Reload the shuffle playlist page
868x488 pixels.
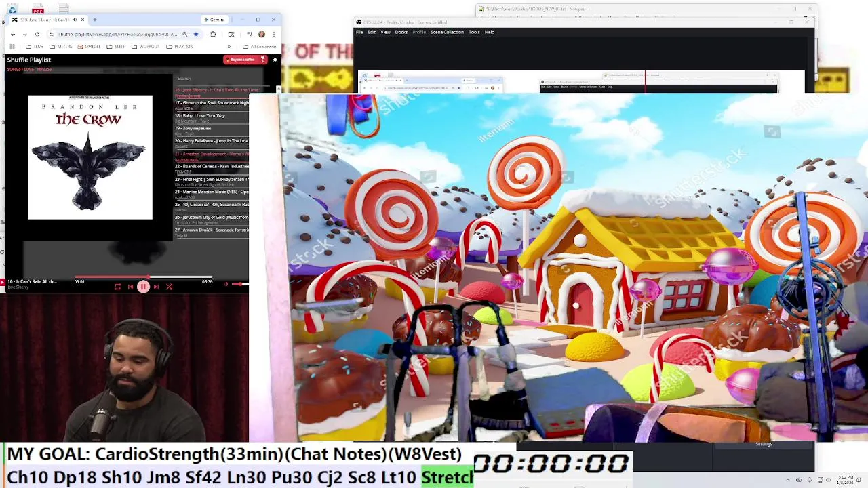coord(37,34)
